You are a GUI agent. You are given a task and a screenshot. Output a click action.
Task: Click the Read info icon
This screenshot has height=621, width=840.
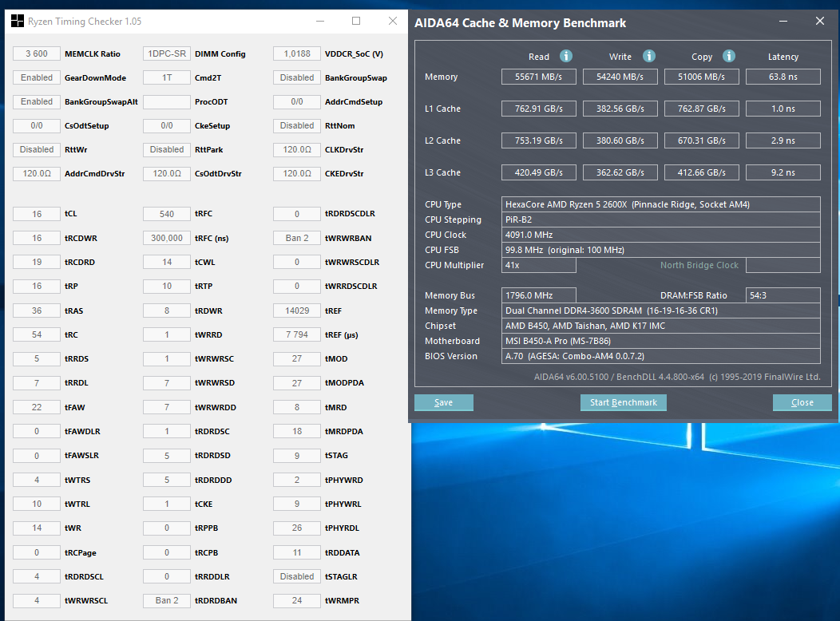(565, 56)
